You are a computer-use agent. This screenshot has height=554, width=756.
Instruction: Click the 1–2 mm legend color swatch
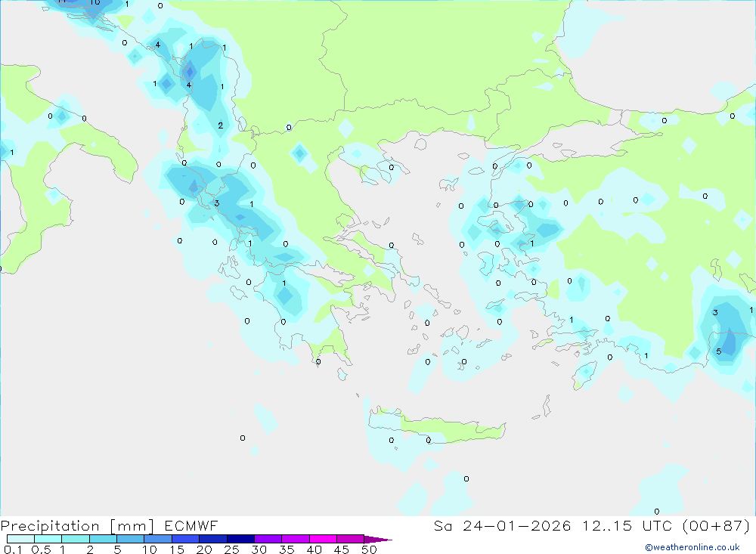click(75, 539)
